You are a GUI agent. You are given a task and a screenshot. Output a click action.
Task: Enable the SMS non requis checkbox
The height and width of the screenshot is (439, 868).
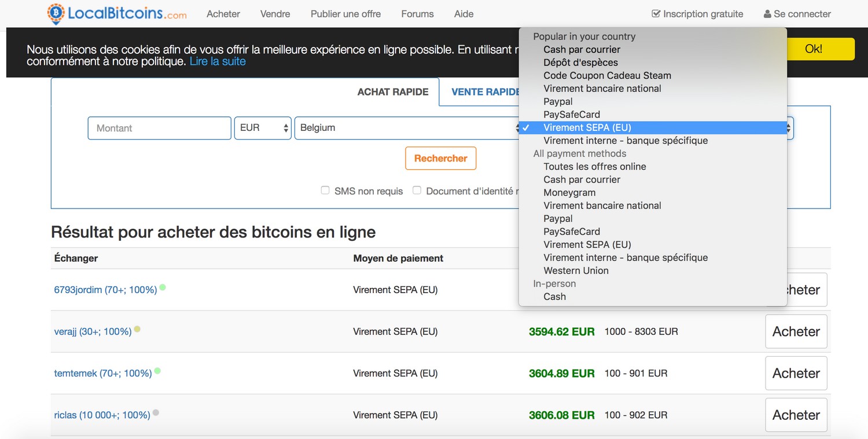tap(325, 191)
